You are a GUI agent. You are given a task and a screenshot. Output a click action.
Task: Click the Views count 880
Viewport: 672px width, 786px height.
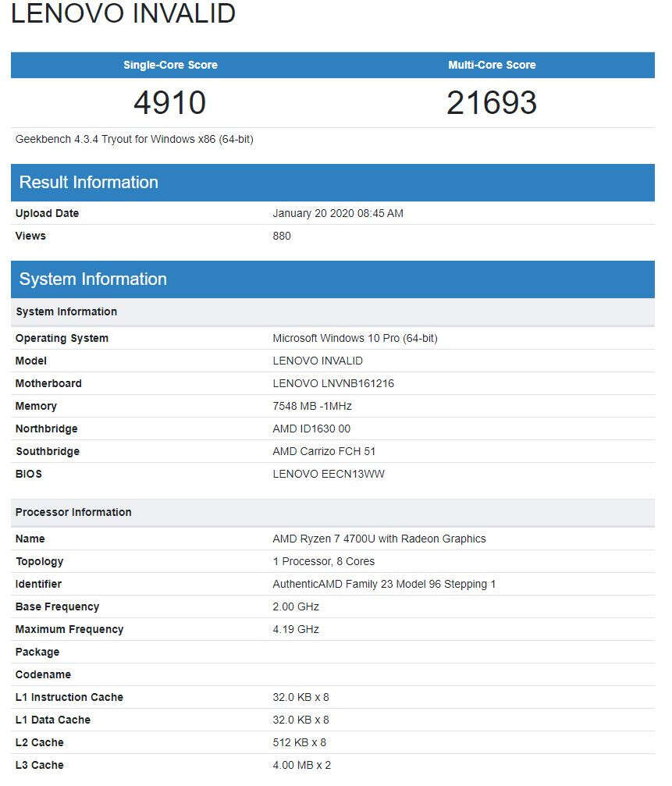pos(282,236)
